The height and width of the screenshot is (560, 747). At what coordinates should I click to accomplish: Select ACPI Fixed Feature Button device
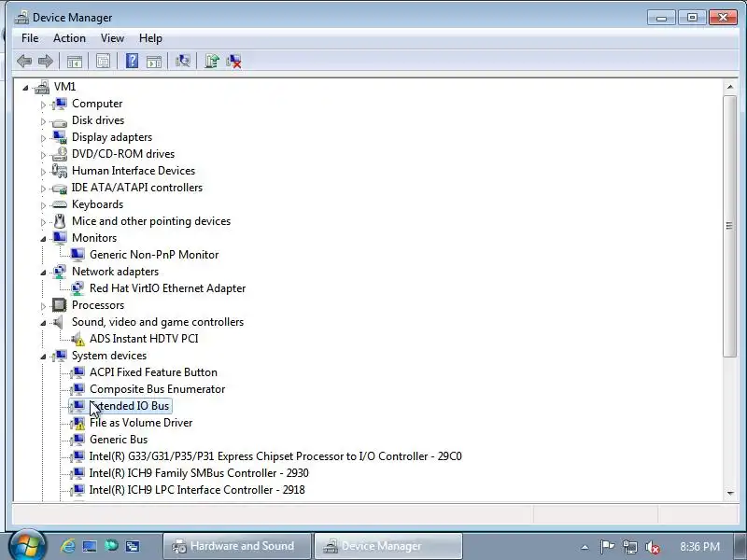[x=153, y=372]
